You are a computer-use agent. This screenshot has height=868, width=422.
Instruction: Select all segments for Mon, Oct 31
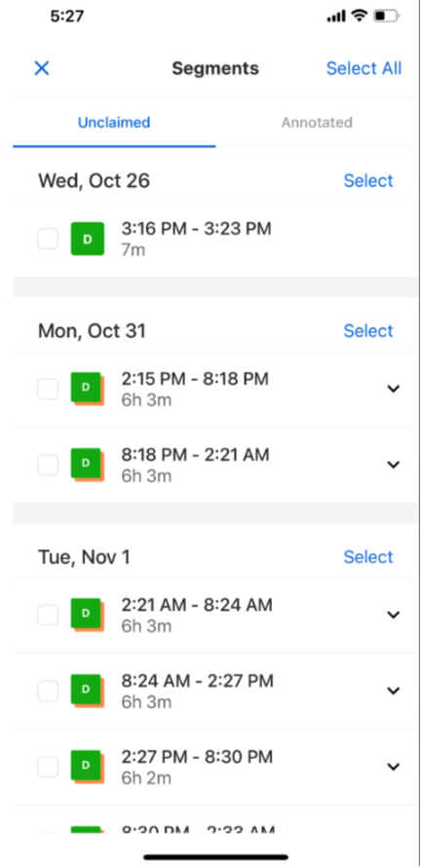pyautogui.click(x=368, y=331)
